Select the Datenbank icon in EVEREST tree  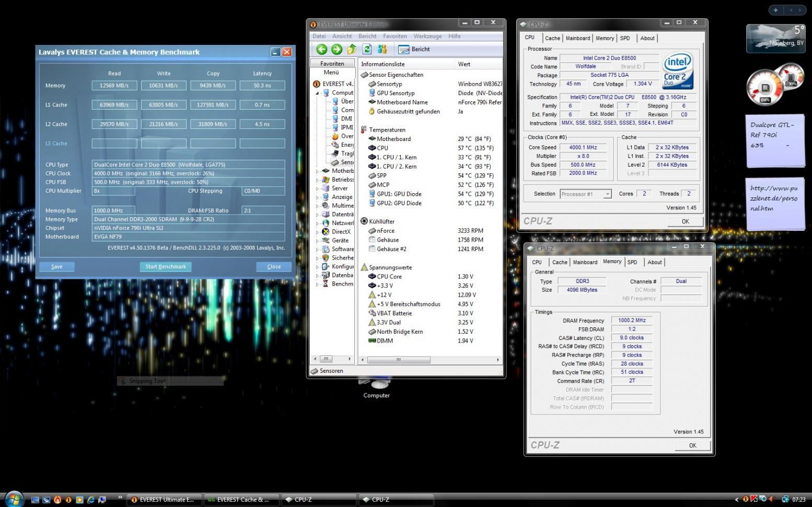326,275
